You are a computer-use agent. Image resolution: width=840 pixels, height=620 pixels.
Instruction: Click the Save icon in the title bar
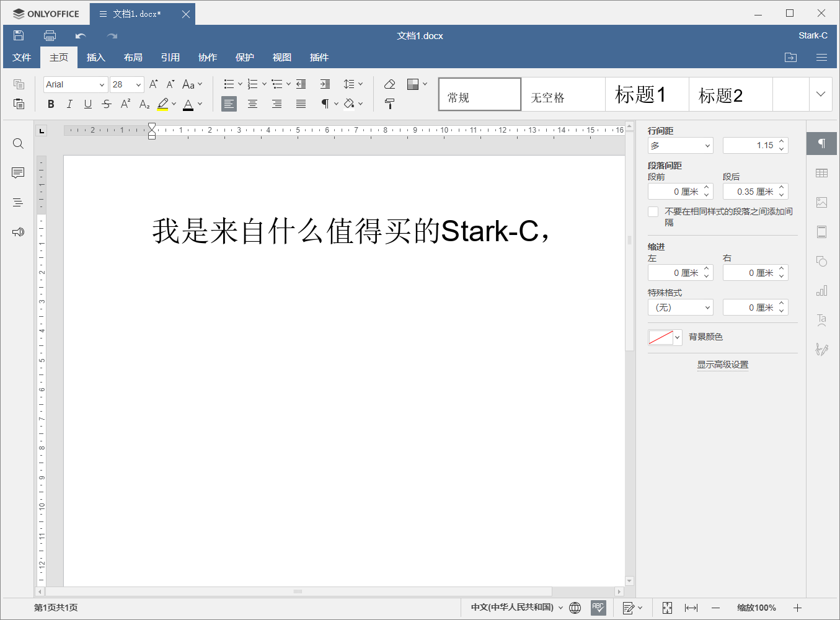19,35
